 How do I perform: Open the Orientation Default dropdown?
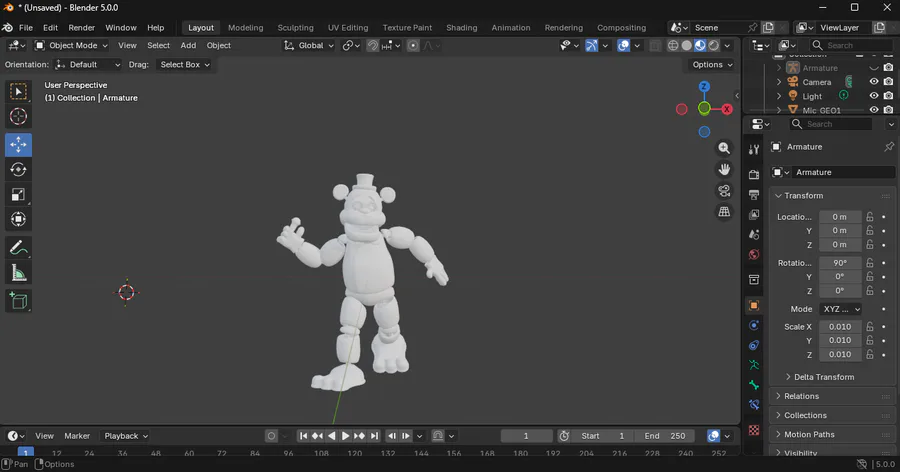[88, 64]
